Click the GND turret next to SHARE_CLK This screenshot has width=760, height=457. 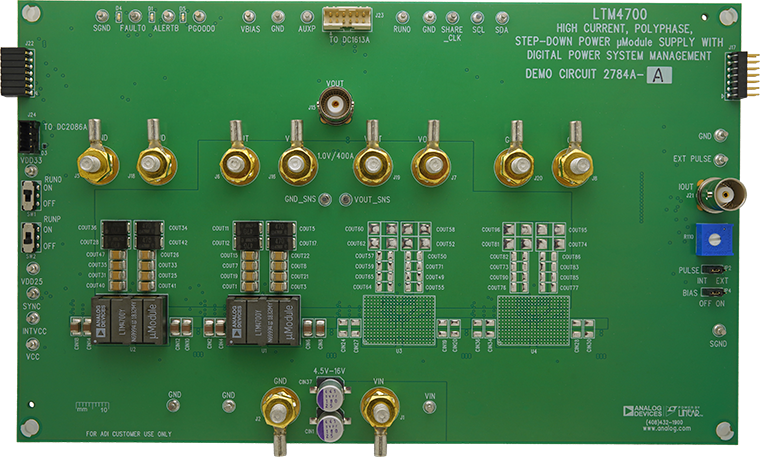point(429,17)
